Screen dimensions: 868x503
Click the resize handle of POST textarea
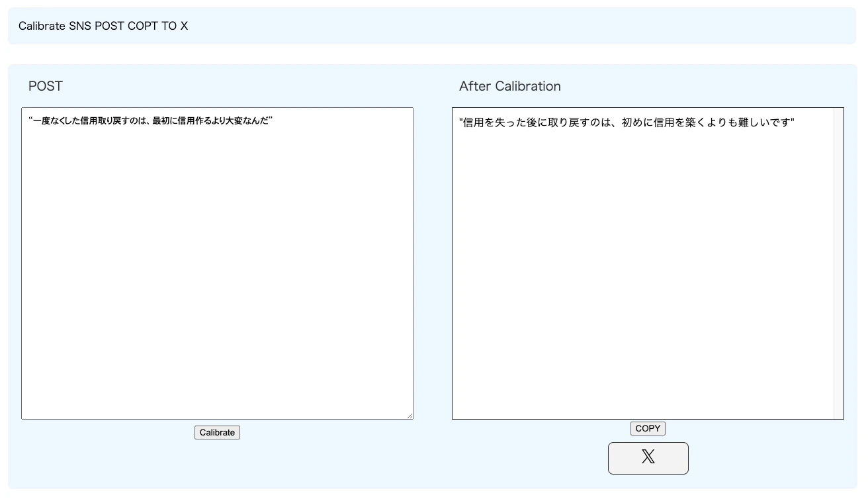(410, 416)
